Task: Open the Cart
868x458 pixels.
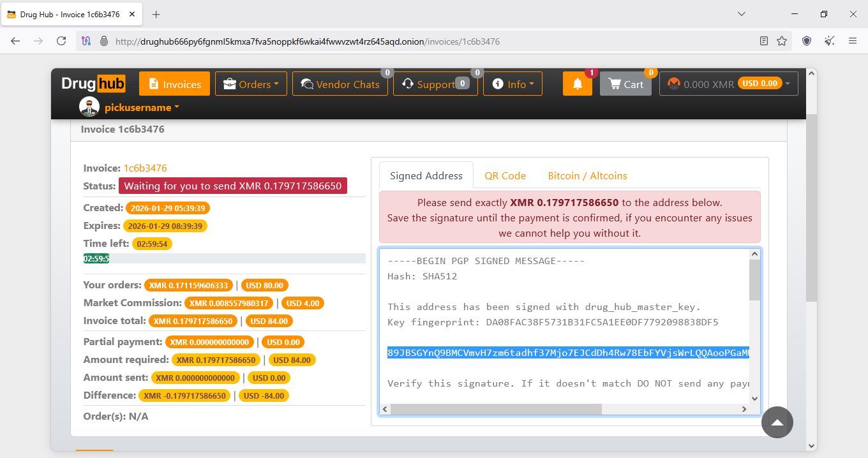Action: pos(625,84)
